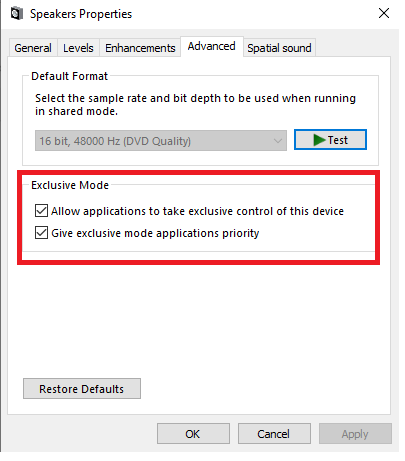Click the chevron arrow of sample rate combo box

coord(278,141)
